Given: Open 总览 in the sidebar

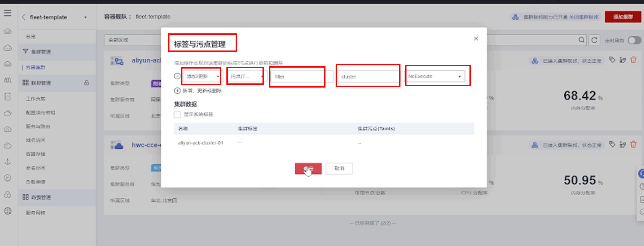Looking at the screenshot, I should click(x=31, y=36).
